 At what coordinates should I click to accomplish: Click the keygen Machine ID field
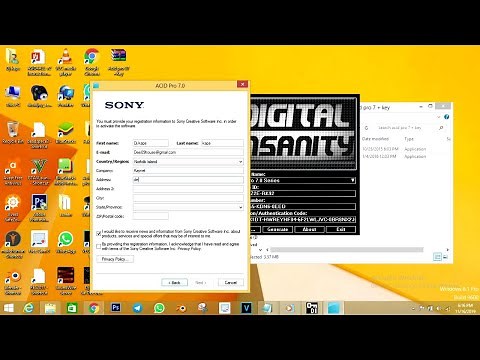pyautogui.click(x=303, y=193)
